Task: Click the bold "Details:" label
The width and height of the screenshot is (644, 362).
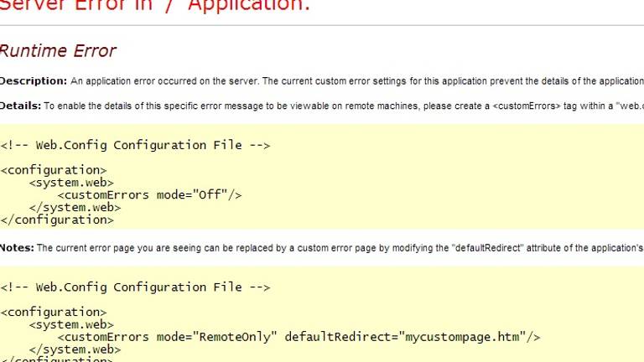Action: click(21, 106)
